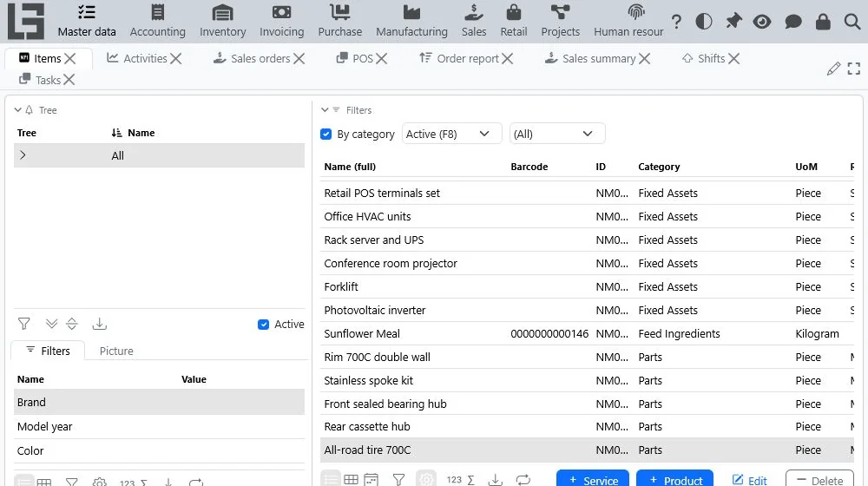Switch items grid to table view icon
Image resolution: width=868 pixels, height=486 pixels.
pos(351,479)
